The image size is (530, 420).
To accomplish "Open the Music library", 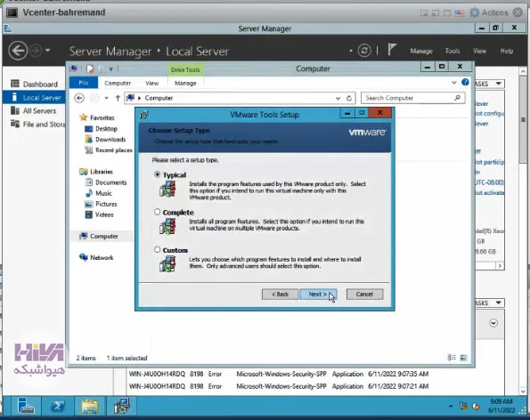I will (103, 193).
